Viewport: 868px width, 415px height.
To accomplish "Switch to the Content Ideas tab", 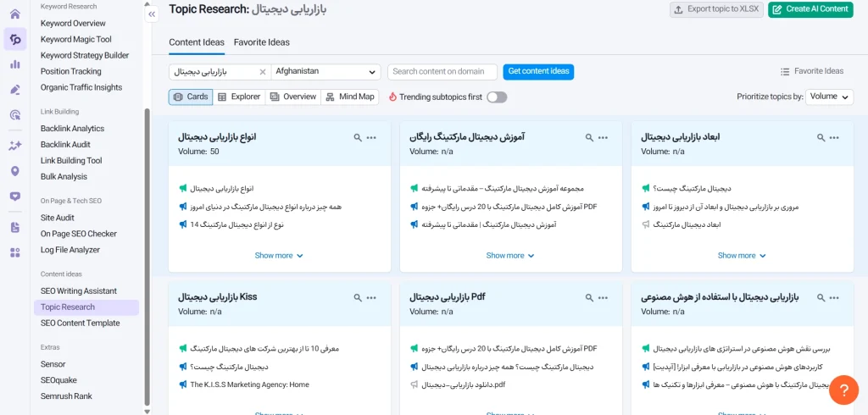I will [x=197, y=42].
